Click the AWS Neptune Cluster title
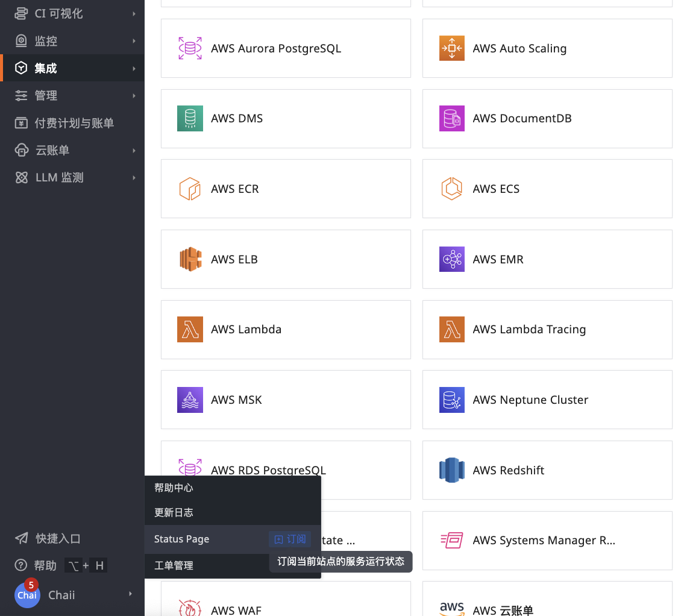 (530, 400)
